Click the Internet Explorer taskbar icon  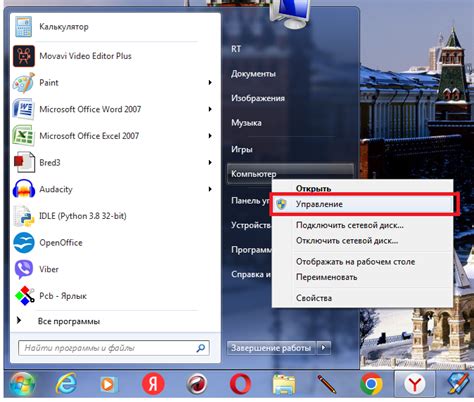tap(66, 384)
